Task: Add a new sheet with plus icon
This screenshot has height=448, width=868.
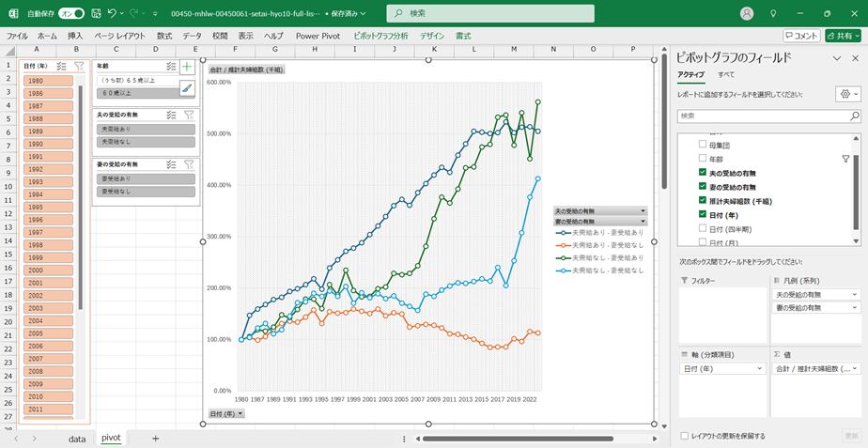Action: pos(155,438)
